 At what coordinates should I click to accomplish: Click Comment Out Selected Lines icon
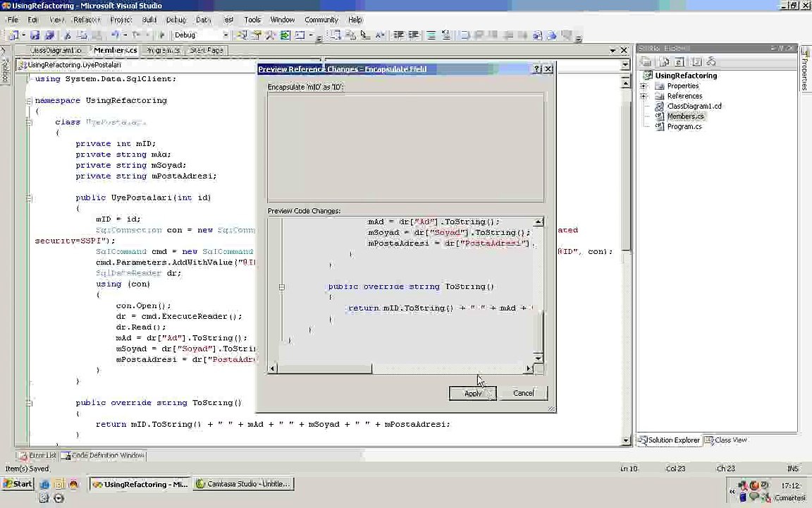pyautogui.click(x=431, y=35)
